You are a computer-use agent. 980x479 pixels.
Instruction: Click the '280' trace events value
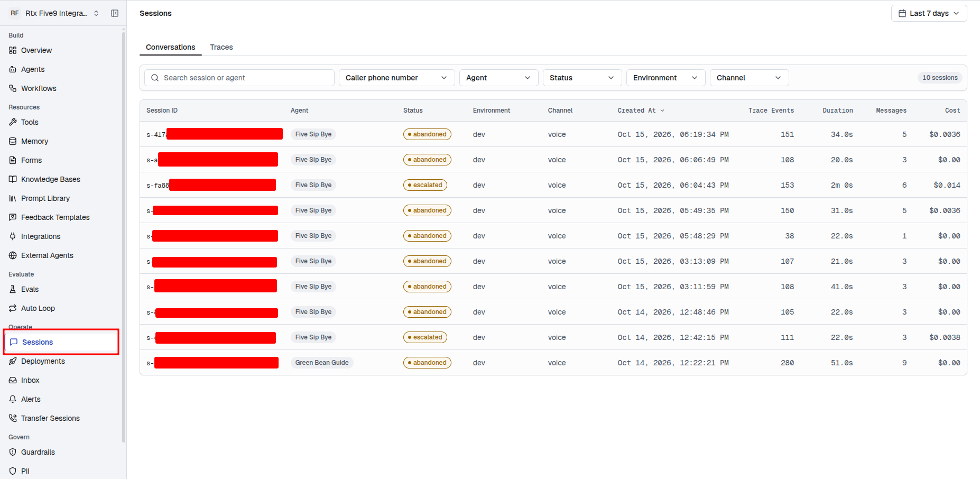[x=787, y=363]
